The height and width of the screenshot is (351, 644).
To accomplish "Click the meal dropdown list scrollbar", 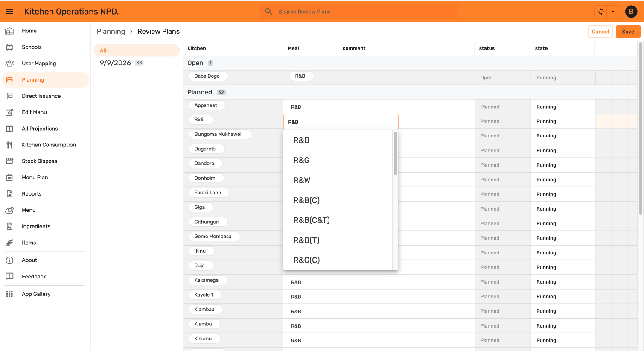I will (396, 154).
